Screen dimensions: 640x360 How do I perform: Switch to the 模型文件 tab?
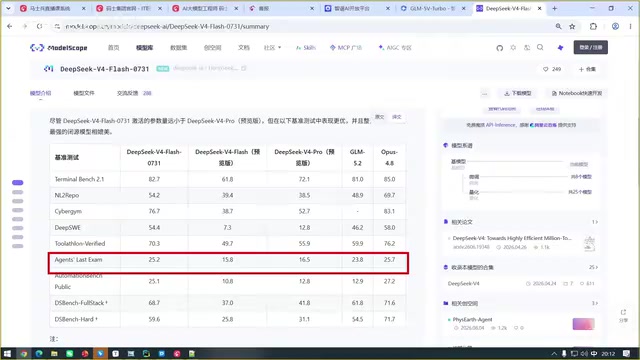click(84, 93)
